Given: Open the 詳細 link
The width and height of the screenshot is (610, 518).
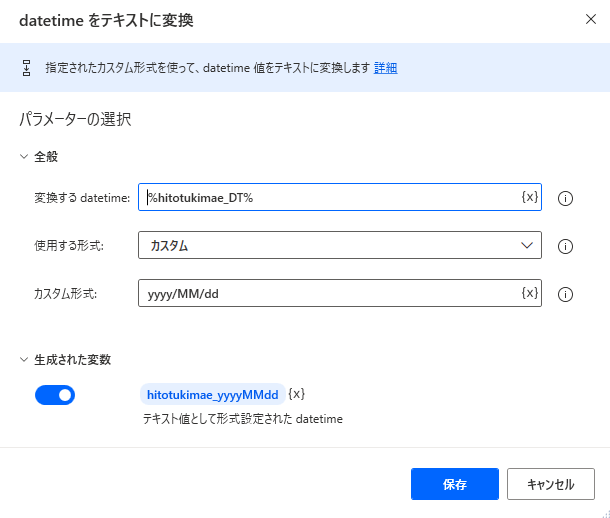Looking at the screenshot, I should 385,68.
